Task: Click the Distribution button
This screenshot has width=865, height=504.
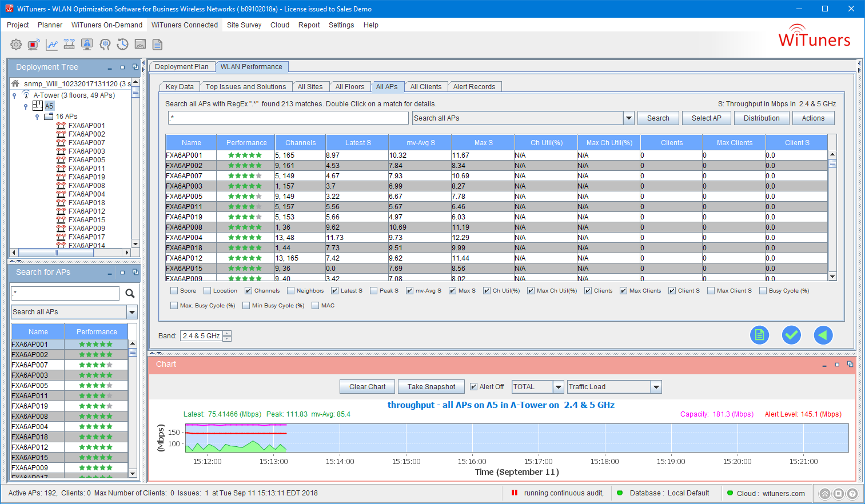Action: (762, 118)
